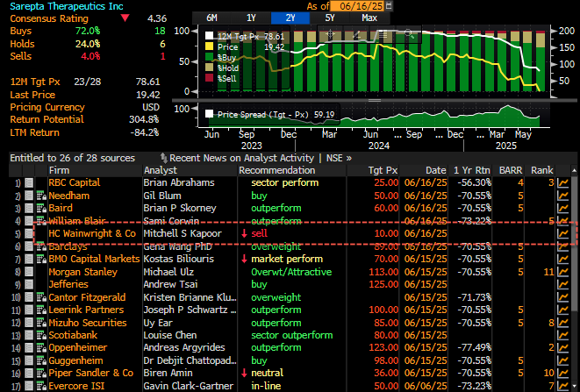
Task: Click the Consensus Rating label
Action: 49,18
